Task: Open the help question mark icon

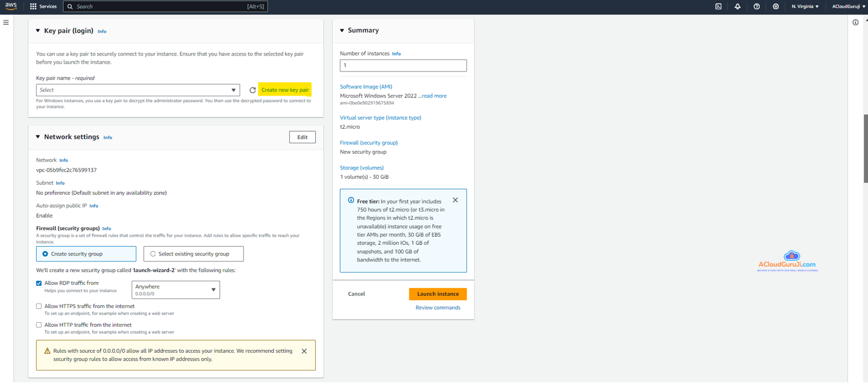Action: point(756,6)
